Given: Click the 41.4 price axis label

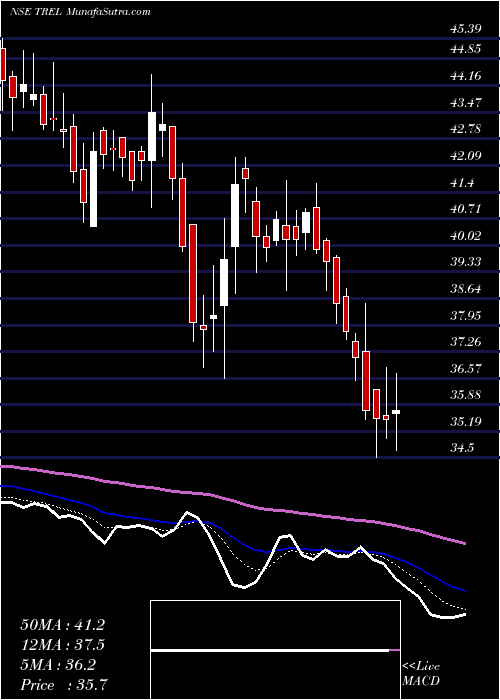Looking at the screenshot, I should coord(462,182).
